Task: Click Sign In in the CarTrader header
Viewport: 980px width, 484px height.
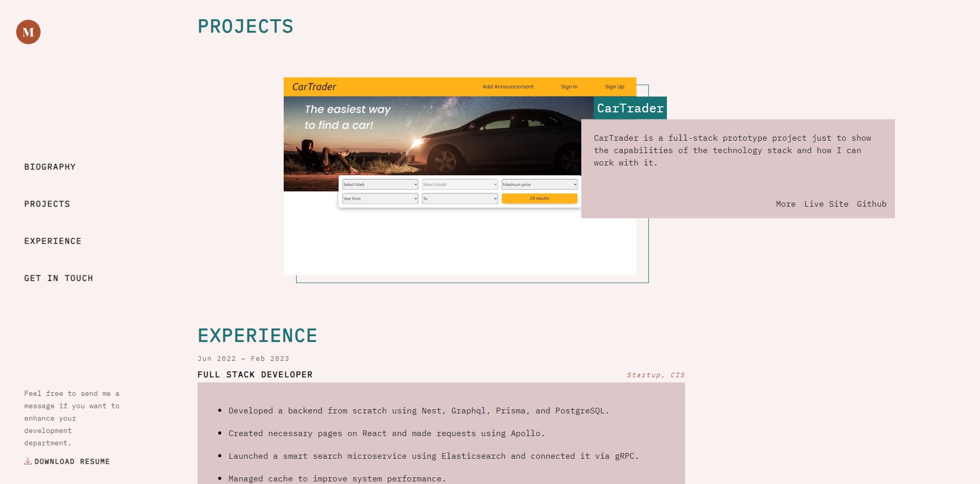Action: click(x=569, y=87)
